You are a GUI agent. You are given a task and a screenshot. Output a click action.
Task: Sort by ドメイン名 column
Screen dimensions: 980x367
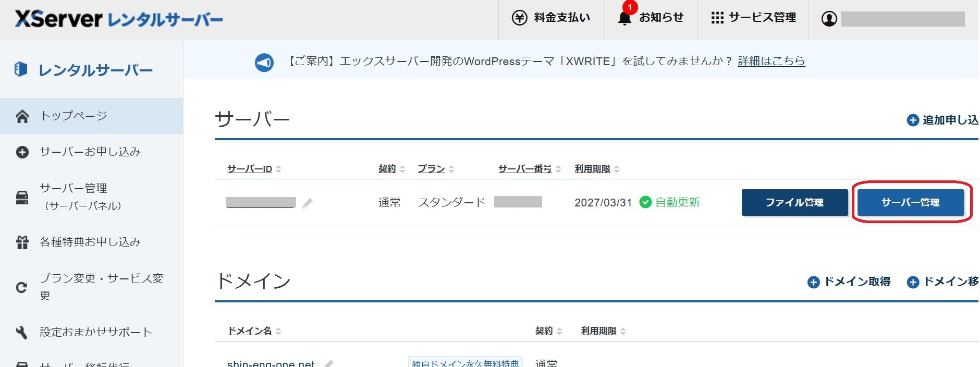[254, 331]
